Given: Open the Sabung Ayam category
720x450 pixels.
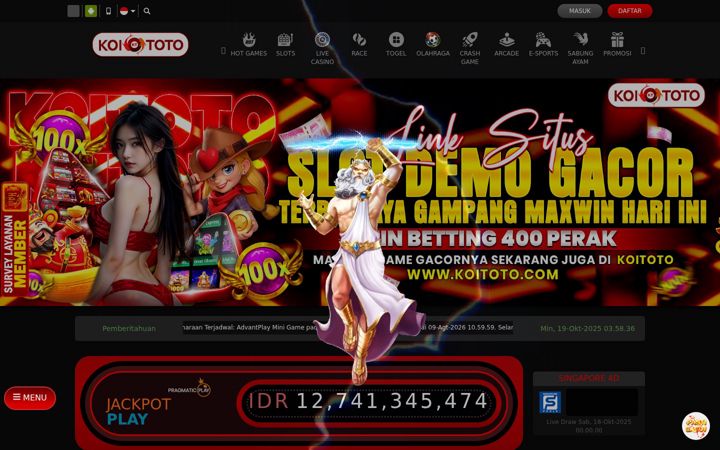Looking at the screenshot, I should pos(580,49).
